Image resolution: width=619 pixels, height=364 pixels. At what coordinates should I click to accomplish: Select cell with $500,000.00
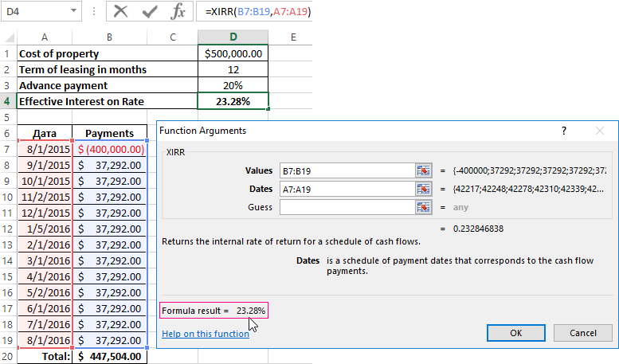tap(233, 53)
